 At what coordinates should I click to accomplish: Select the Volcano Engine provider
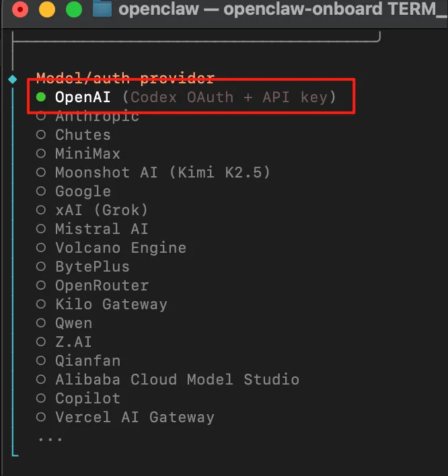(x=41, y=248)
